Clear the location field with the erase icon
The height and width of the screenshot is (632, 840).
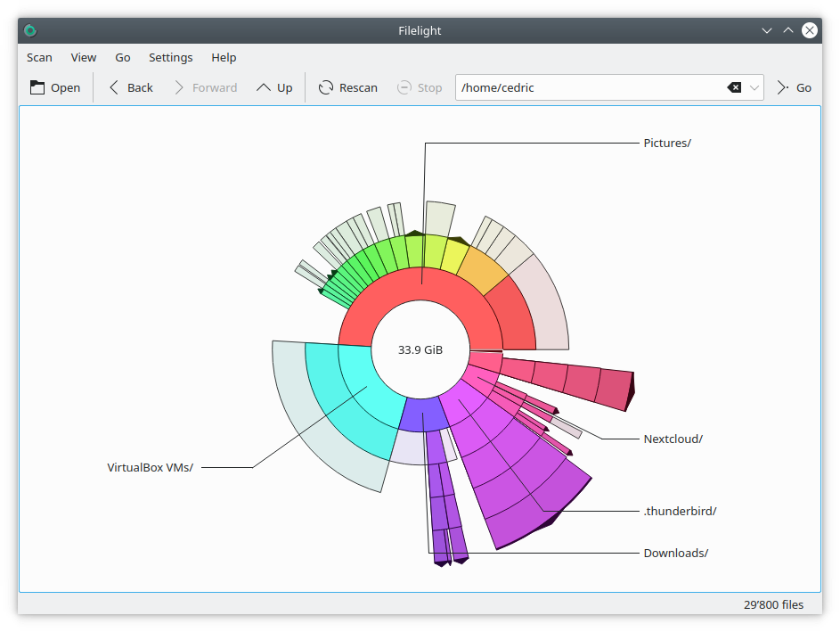pyautogui.click(x=734, y=87)
